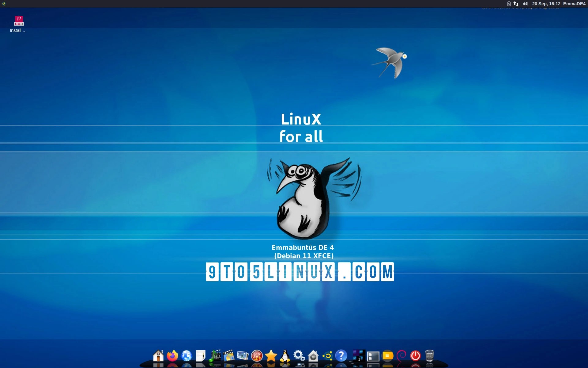Click the Debian swirl icon in dock

click(401, 356)
